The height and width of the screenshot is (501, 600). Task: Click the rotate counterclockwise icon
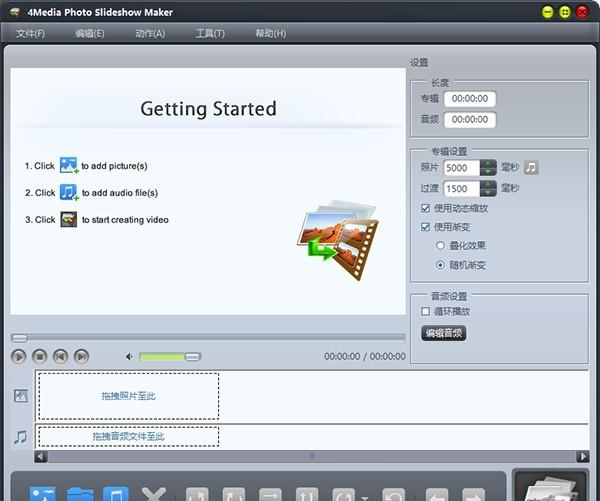(197, 494)
